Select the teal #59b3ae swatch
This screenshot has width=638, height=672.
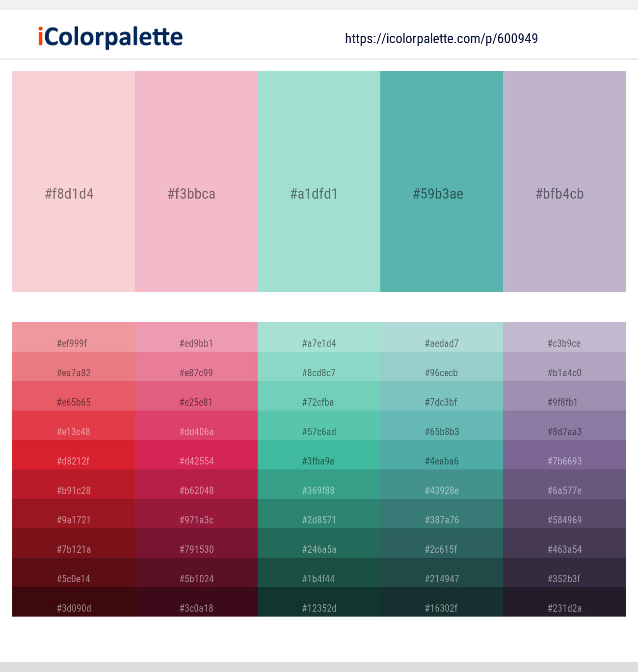pos(441,181)
